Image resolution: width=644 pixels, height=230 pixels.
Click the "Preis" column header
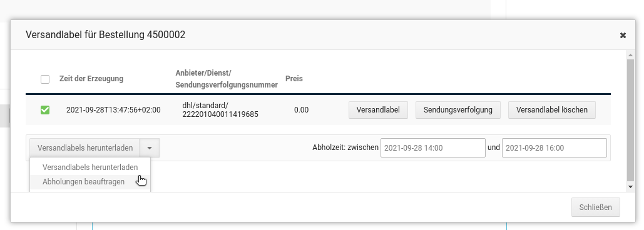(294, 78)
